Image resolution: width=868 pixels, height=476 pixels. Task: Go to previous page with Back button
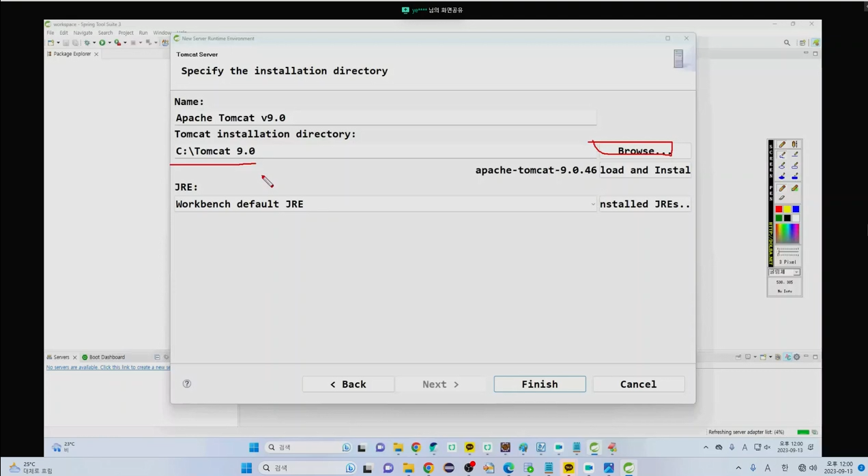coord(348,384)
